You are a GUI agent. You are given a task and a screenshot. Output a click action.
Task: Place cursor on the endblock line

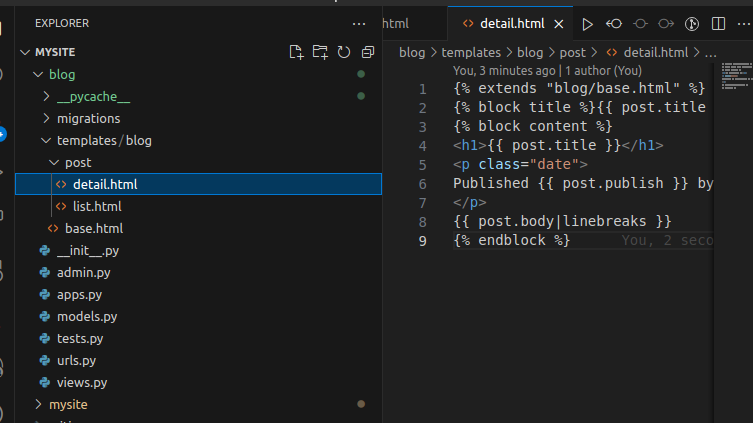[511, 240]
